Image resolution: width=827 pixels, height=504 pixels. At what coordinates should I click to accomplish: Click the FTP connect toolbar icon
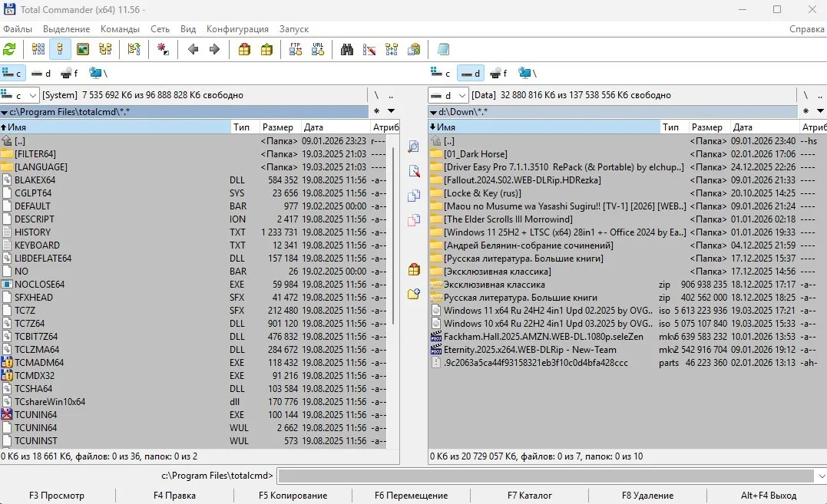click(296, 49)
